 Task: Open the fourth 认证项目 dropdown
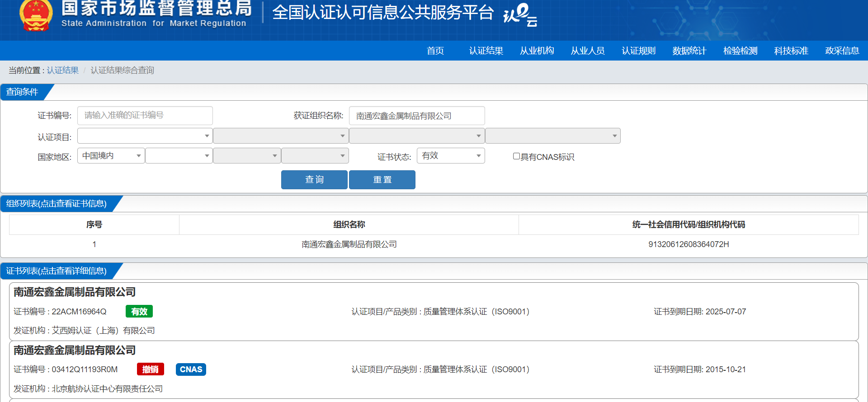click(553, 136)
